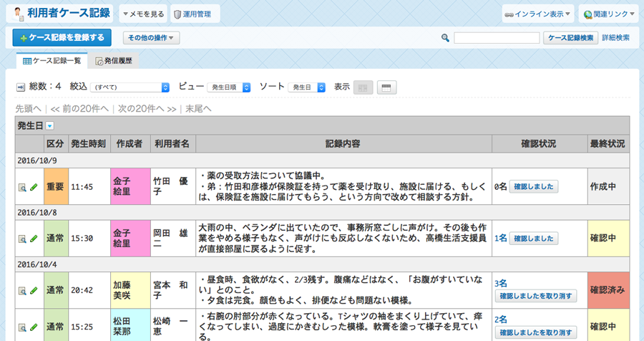Expand メモを見る menu

pos(143,14)
